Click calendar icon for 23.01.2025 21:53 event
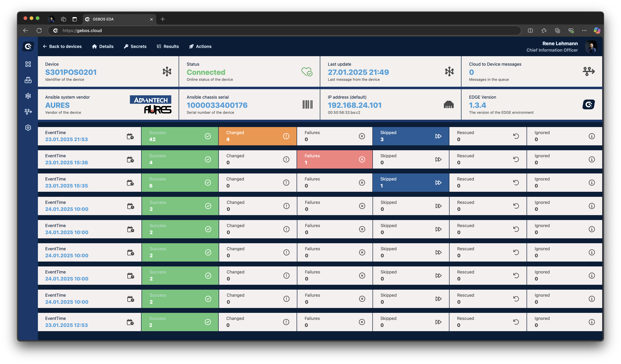This screenshot has width=621, height=364. [130, 136]
